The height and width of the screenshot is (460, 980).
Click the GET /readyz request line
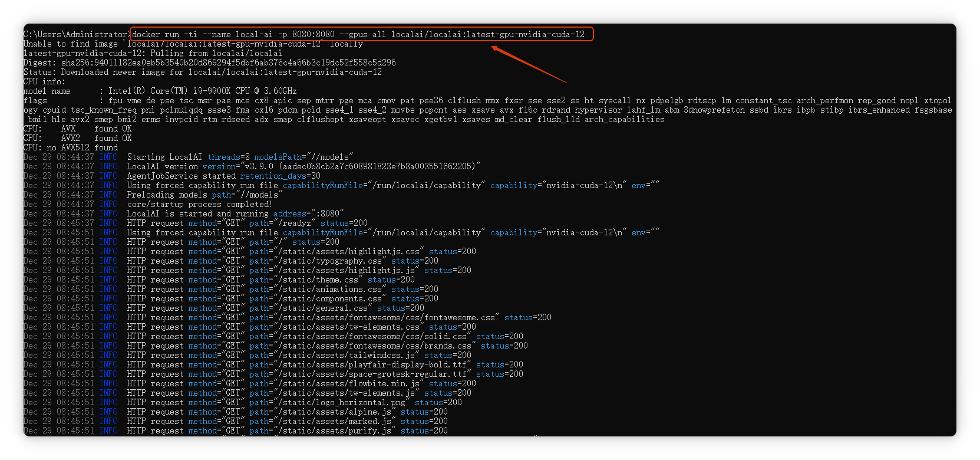tap(196, 223)
